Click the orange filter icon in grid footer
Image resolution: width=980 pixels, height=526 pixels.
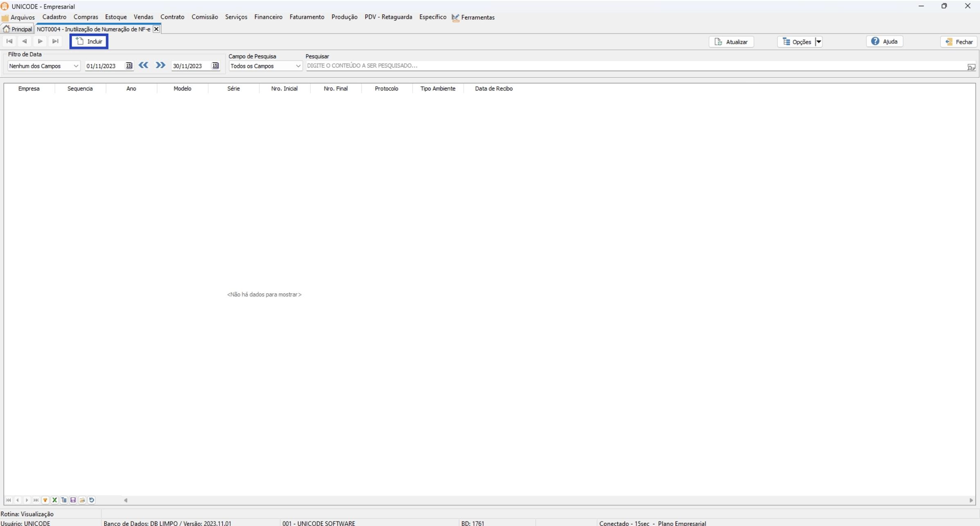pyautogui.click(x=45, y=500)
